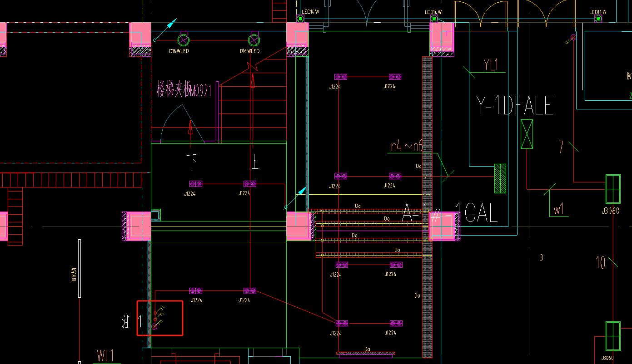This screenshot has width=632, height=364.
Task: Click the 楼梯夹板M0921 label
Action: 184,89
